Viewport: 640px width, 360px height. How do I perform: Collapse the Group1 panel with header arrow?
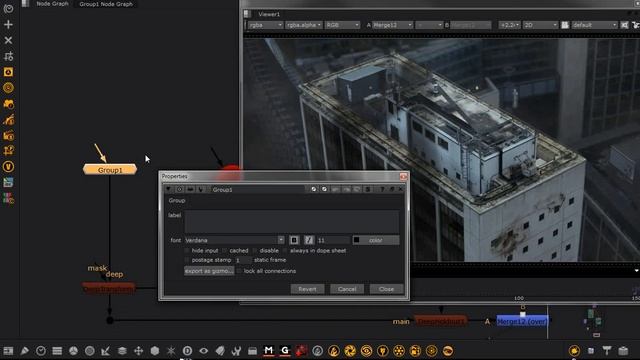pos(168,189)
